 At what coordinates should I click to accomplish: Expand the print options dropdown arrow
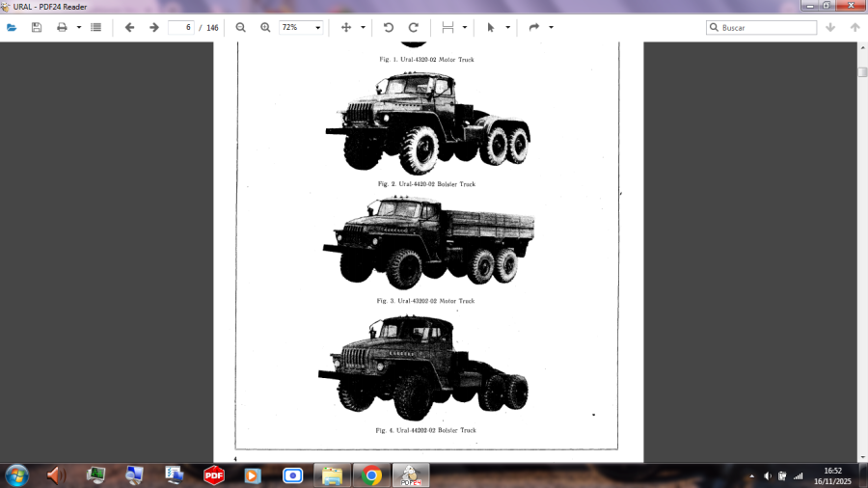coord(79,27)
